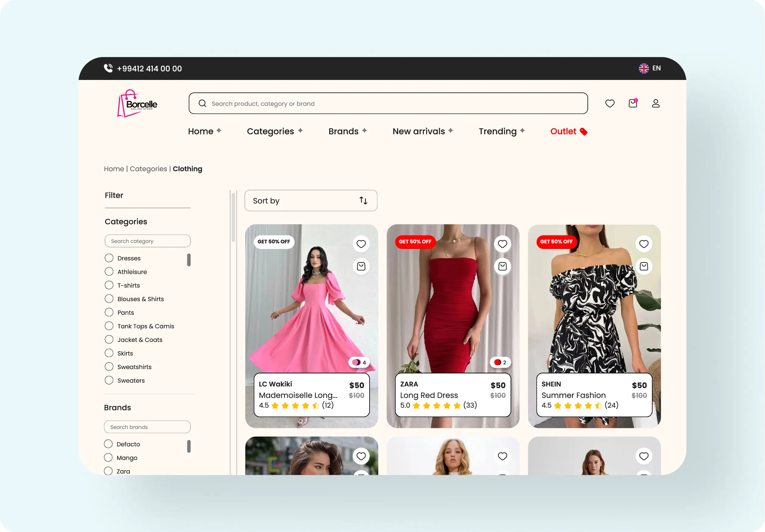Open the Sort by dropdown
Screen dimensions: 765x532
click(x=311, y=200)
